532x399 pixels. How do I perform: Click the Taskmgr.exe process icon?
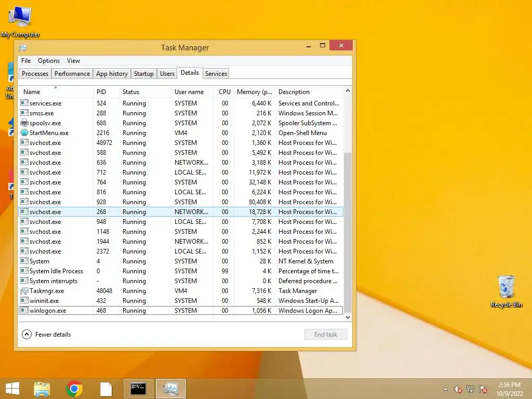pyautogui.click(x=24, y=291)
